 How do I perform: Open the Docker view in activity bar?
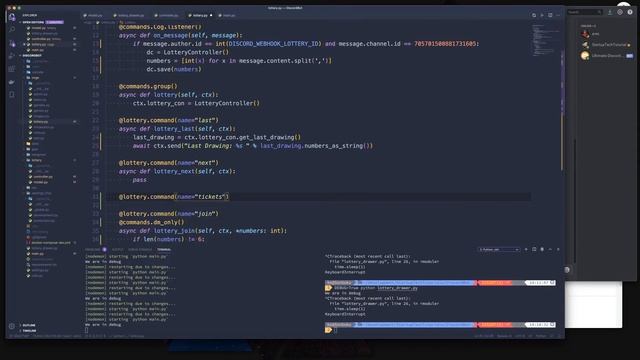pos(12,82)
